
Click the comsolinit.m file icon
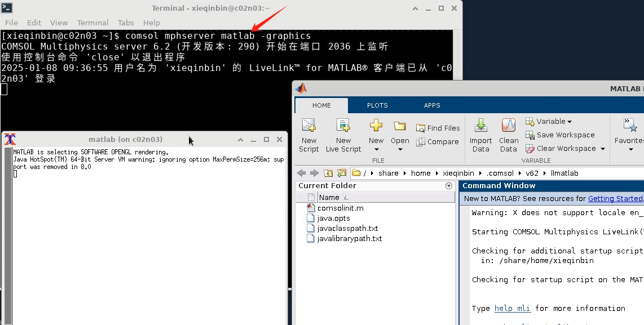[x=311, y=208]
